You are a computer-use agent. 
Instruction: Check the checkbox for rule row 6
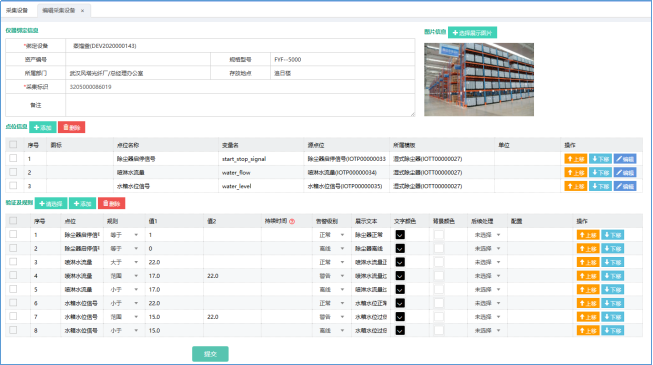tap(13, 302)
